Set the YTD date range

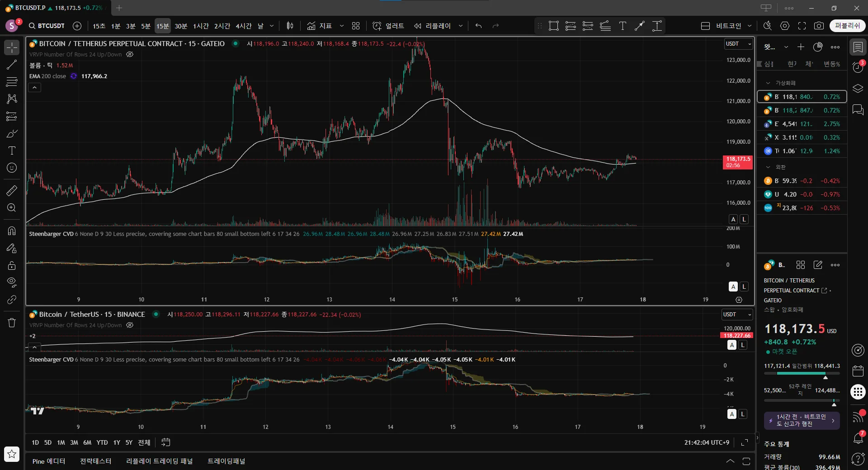[102, 442]
